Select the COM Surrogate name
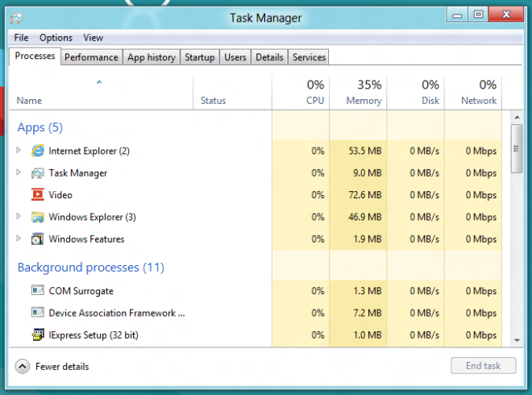 click(x=81, y=291)
